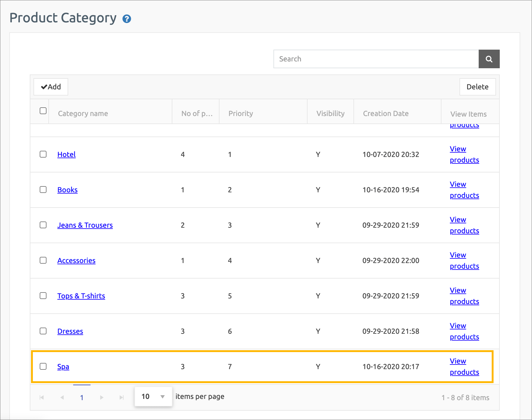Focus the Search input field
This screenshot has width=532, height=420.
click(x=376, y=59)
